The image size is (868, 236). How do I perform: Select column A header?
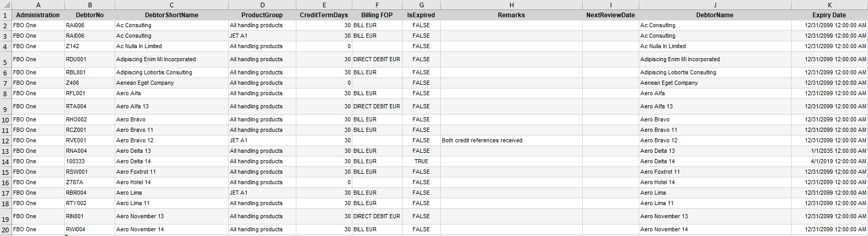[38, 5]
